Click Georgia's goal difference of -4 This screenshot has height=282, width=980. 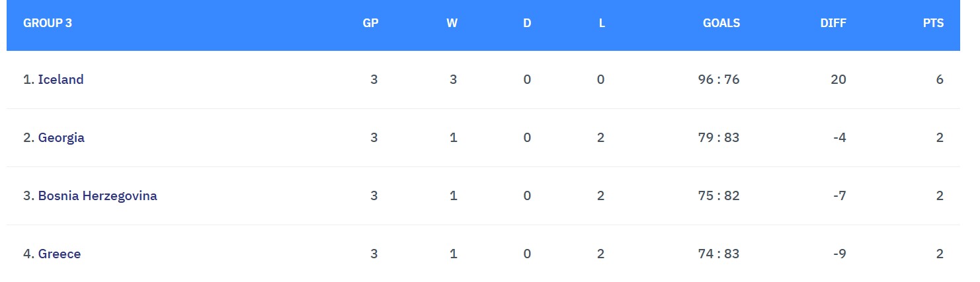pyautogui.click(x=840, y=138)
